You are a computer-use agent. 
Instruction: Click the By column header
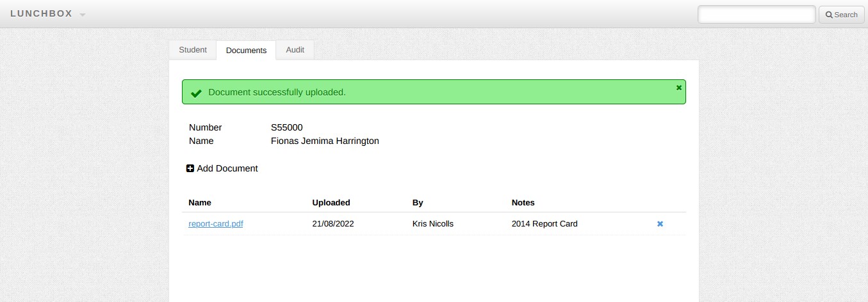point(418,203)
